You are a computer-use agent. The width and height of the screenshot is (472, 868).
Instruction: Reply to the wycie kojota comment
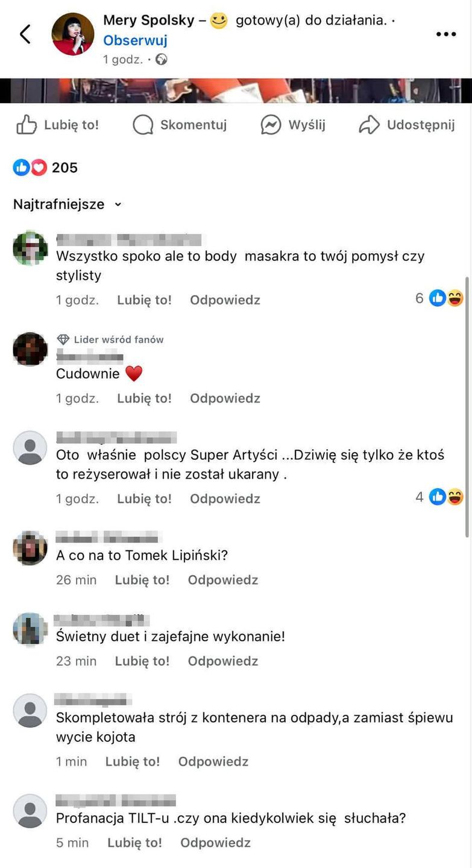(213, 761)
